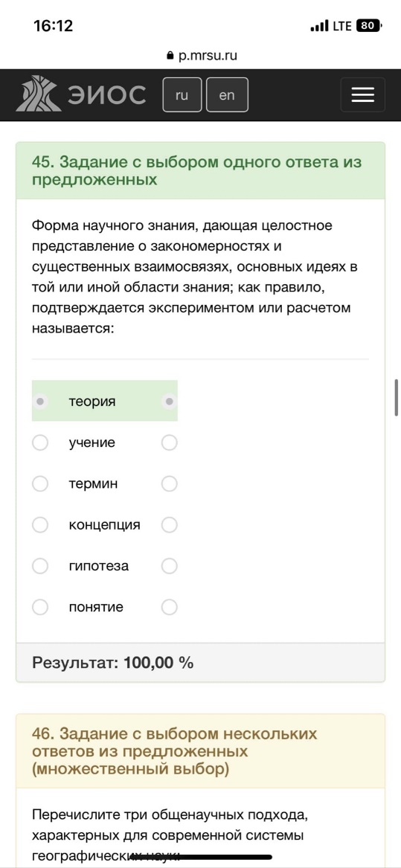Click the ЭИОС logo emblem

pos(38,94)
